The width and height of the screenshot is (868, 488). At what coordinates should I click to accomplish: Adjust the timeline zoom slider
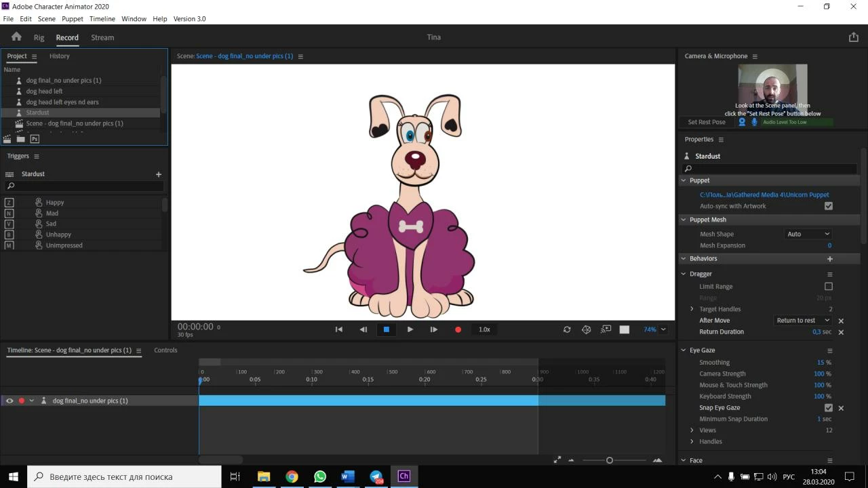610,460
